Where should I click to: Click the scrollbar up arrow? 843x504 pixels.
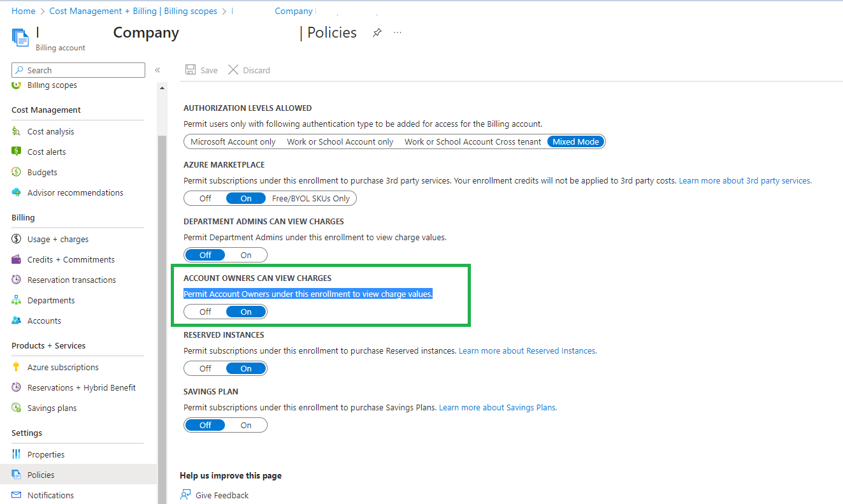[x=162, y=88]
